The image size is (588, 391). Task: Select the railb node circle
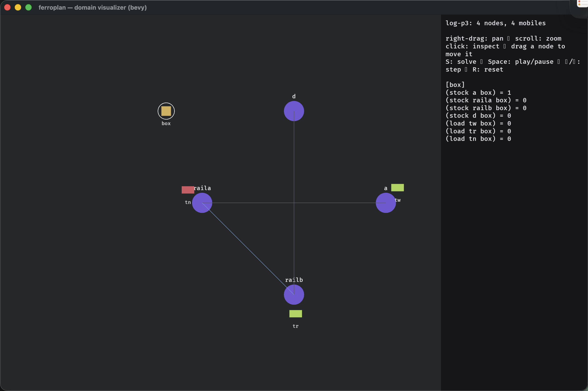pos(294,294)
